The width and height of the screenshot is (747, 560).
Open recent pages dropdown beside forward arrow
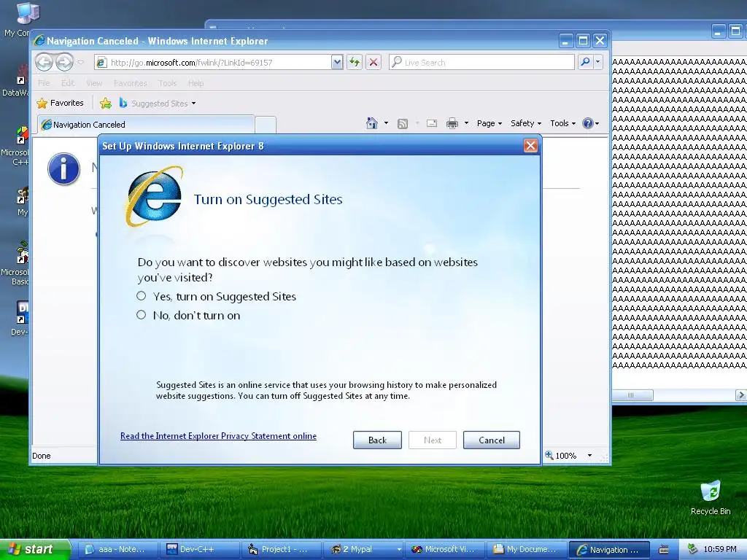coord(80,63)
